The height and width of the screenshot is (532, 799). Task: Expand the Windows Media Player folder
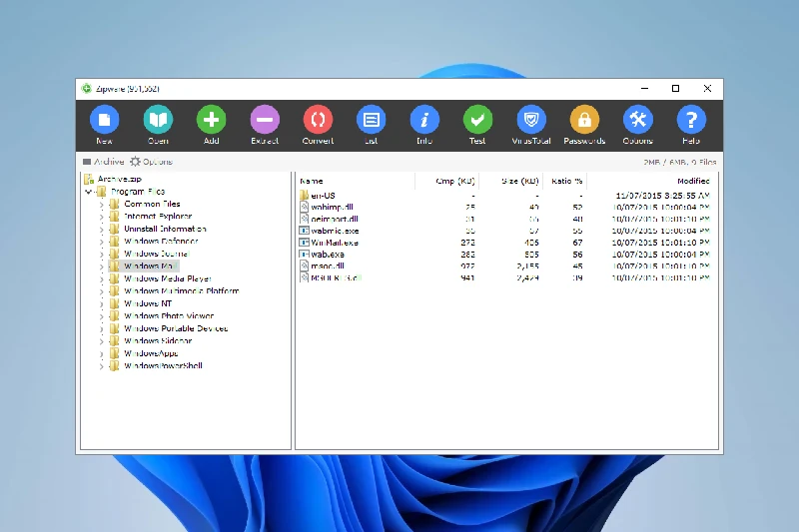101,279
